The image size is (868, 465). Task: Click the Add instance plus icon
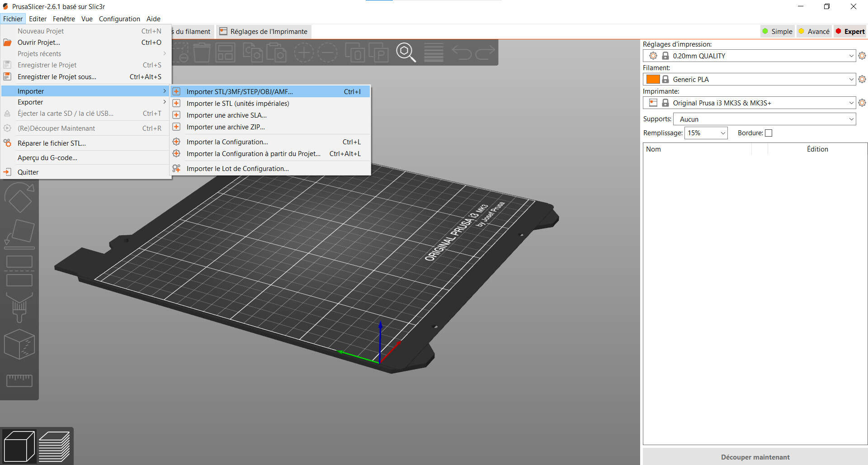(x=304, y=52)
